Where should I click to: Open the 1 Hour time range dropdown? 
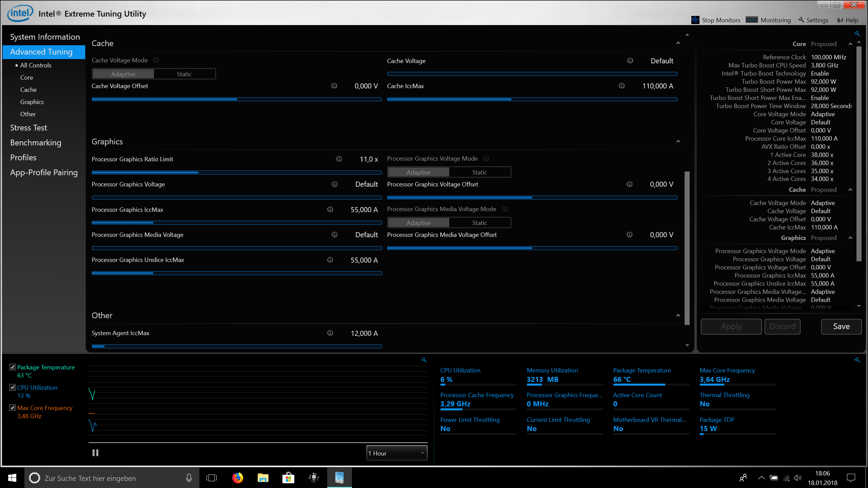pos(397,453)
